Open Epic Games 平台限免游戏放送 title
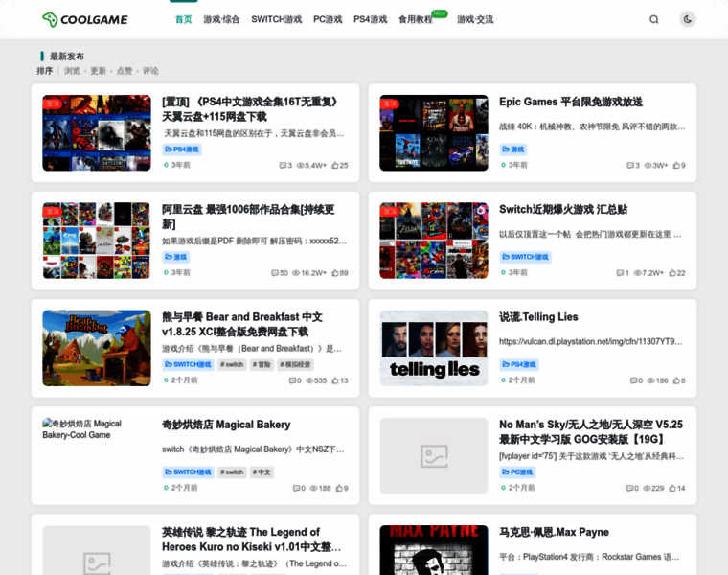728x575 pixels. (571, 103)
